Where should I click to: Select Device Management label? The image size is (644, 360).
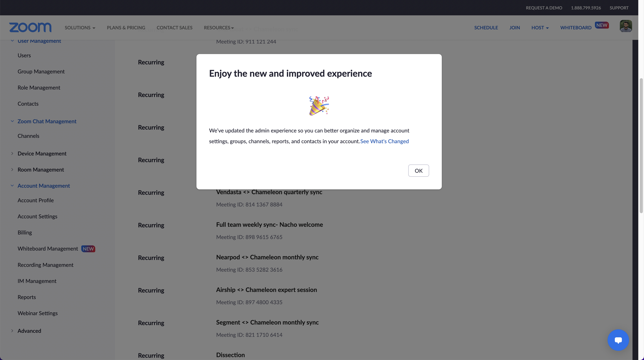coord(42,154)
